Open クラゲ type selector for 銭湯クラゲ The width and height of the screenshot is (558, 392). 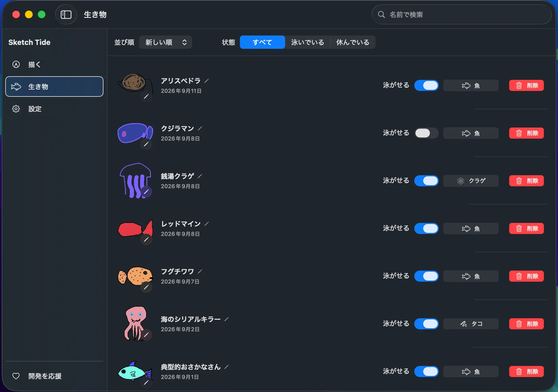(471, 181)
